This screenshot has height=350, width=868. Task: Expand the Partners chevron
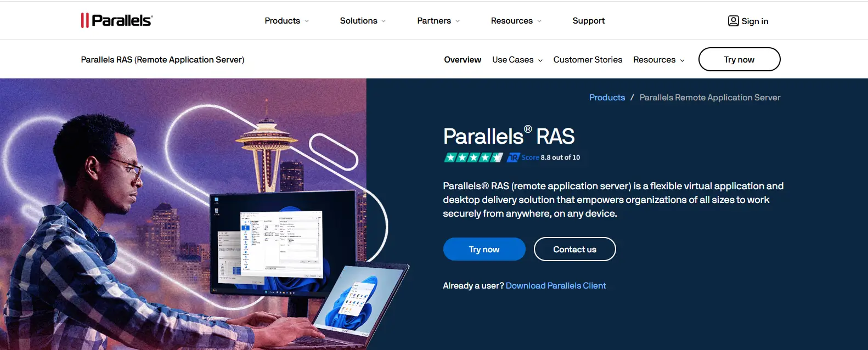click(458, 21)
